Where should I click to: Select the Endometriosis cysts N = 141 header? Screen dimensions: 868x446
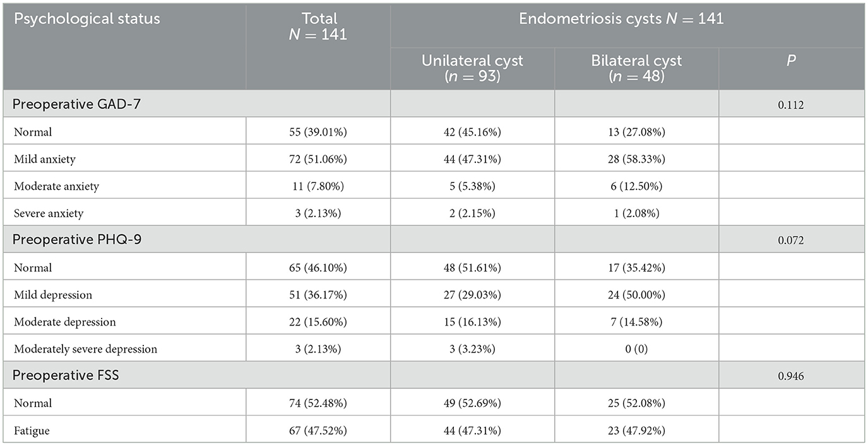click(621, 18)
